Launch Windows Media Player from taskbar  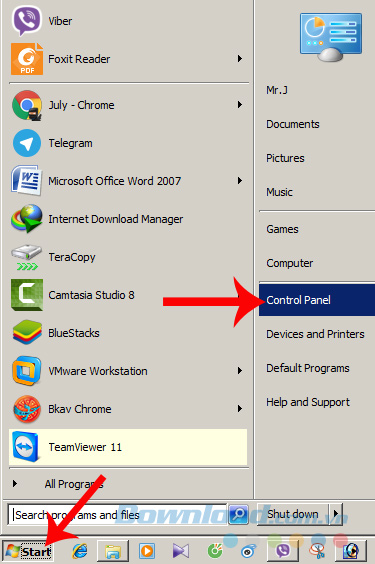pyautogui.click(x=147, y=551)
